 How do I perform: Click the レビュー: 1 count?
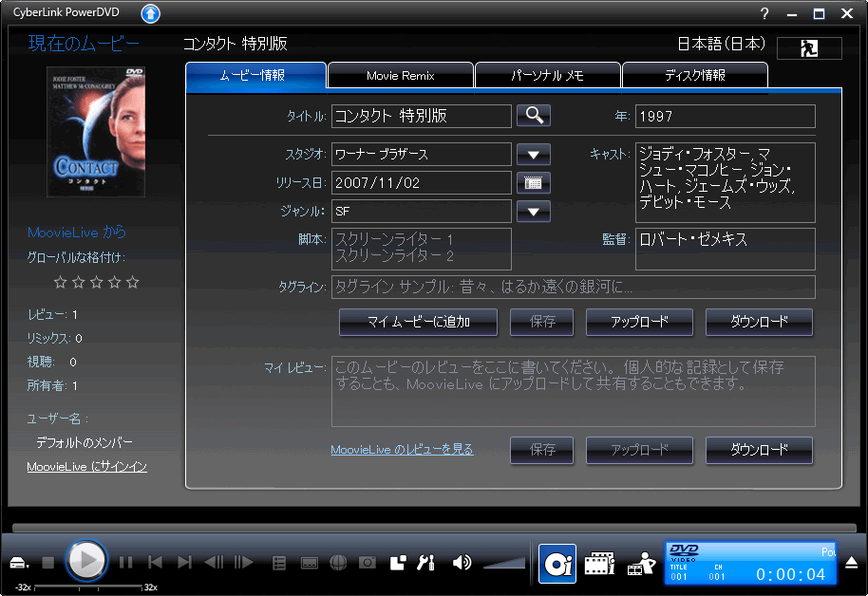pyautogui.click(x=52, y=314)
